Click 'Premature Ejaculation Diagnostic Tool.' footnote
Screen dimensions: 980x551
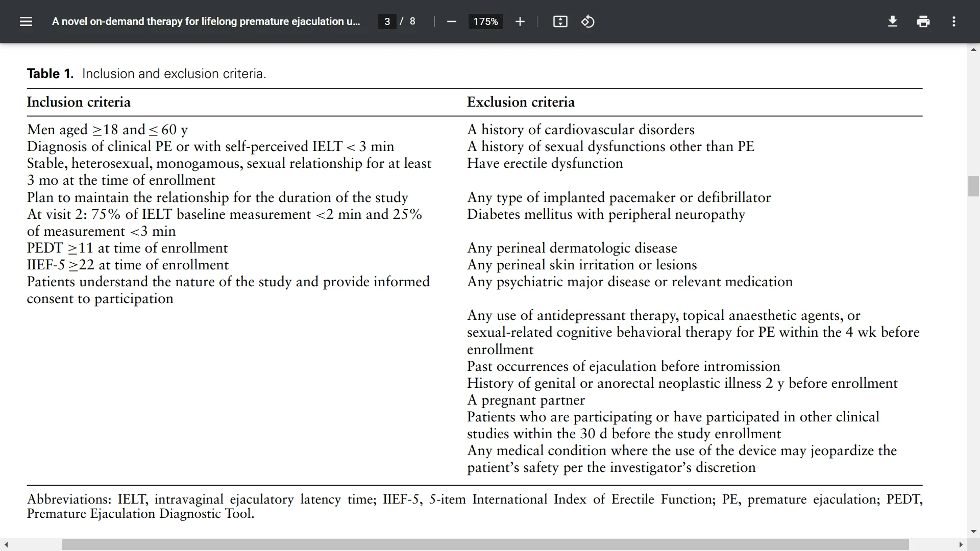click(x=140, y=513)
